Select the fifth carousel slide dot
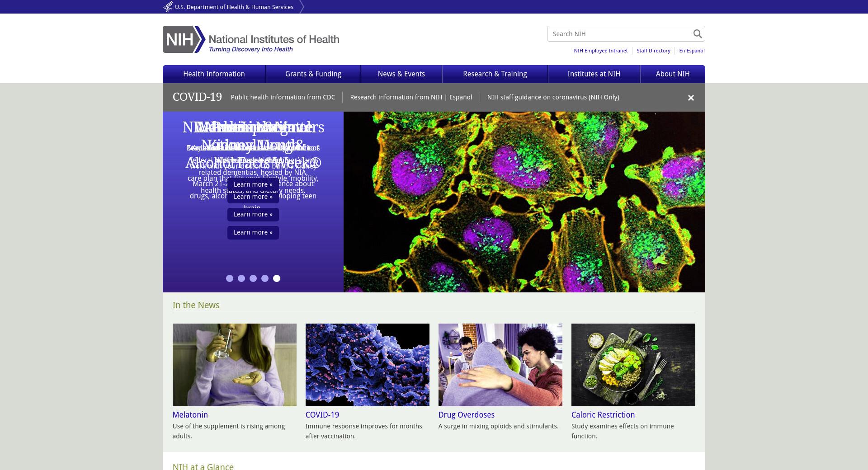Image resolution: width=868 pixels, height=470 pixels. [277, 278]
